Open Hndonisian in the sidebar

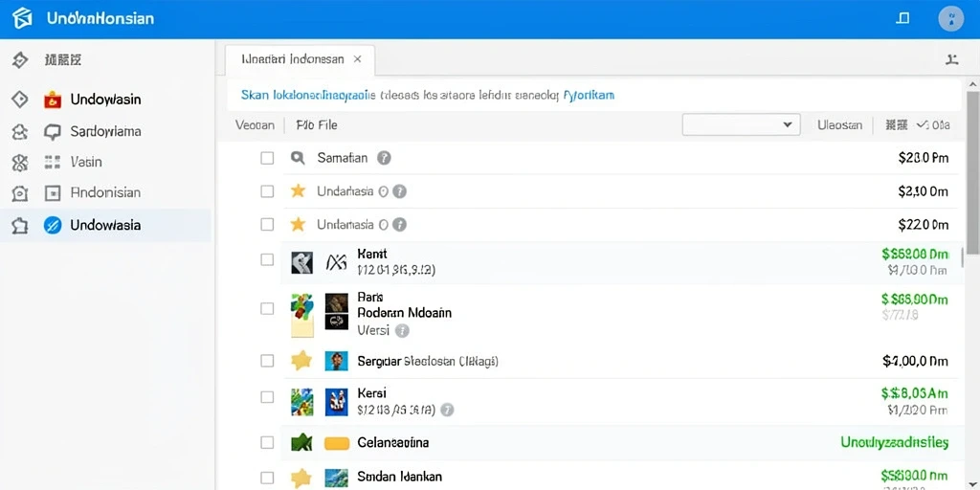[x=105, y=192]
